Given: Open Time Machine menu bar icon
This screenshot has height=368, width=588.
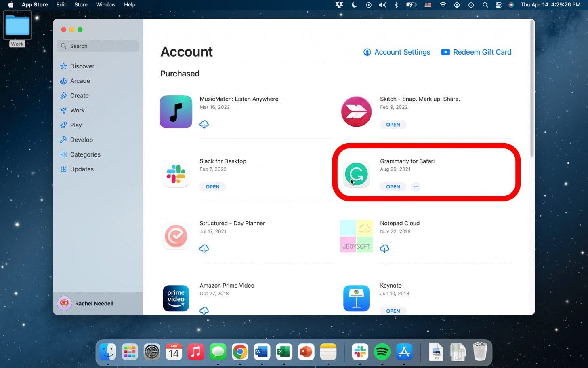Looking at the screenshot, I should 471,5.
